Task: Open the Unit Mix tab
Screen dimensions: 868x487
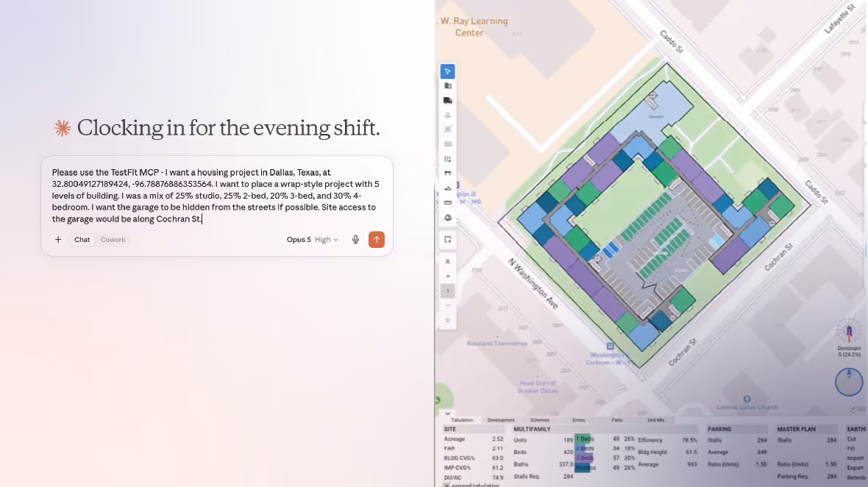Action: point(655,420)
